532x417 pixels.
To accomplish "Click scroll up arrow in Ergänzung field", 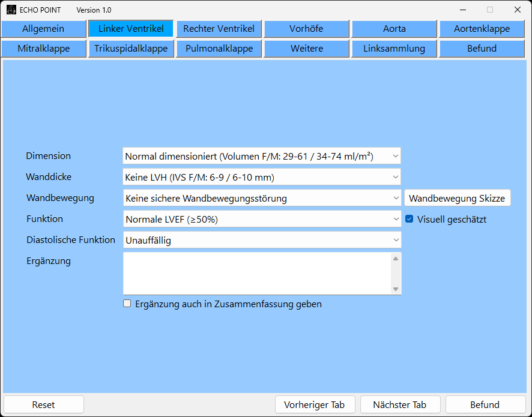I will point(395,259).
